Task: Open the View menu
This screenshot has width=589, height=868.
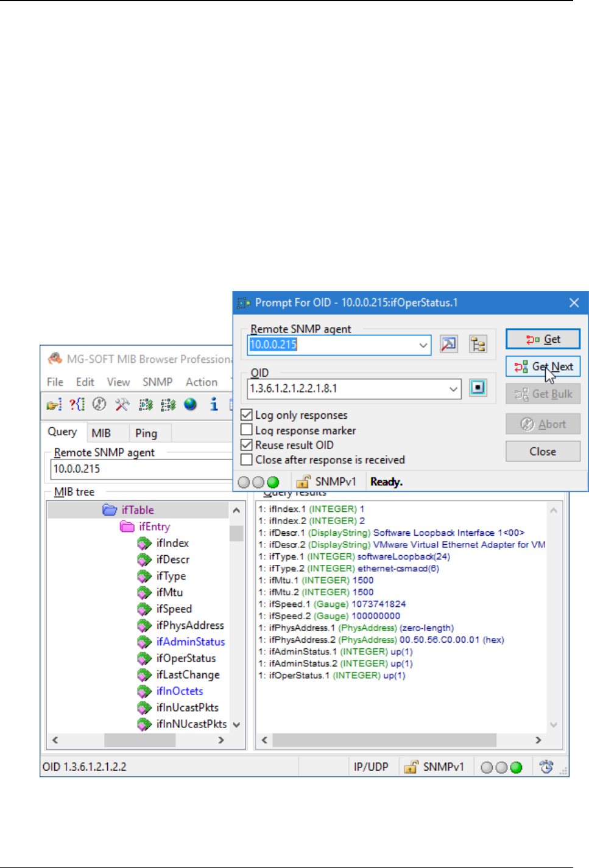Action: tap(118, 382)
